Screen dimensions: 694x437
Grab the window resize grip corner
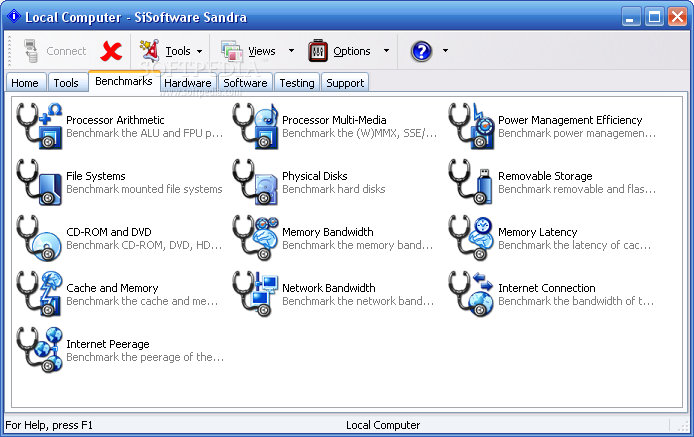[682, 425]
